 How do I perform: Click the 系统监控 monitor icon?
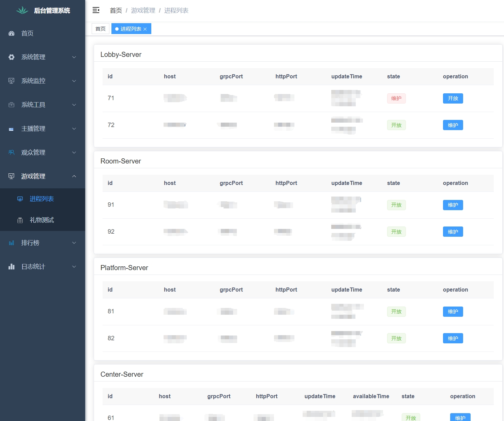(12, 81)
